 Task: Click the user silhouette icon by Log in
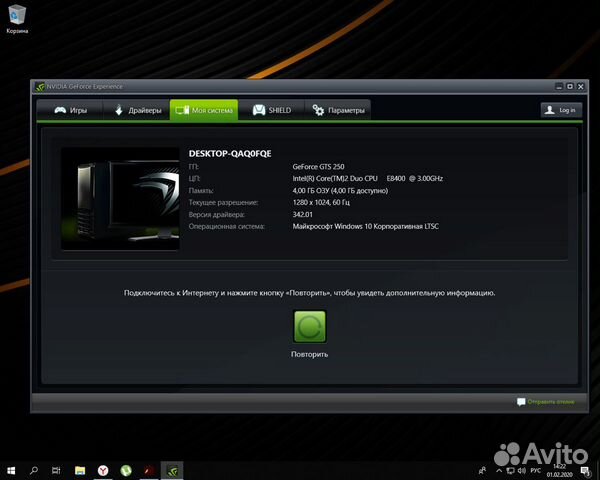(550, 110)
